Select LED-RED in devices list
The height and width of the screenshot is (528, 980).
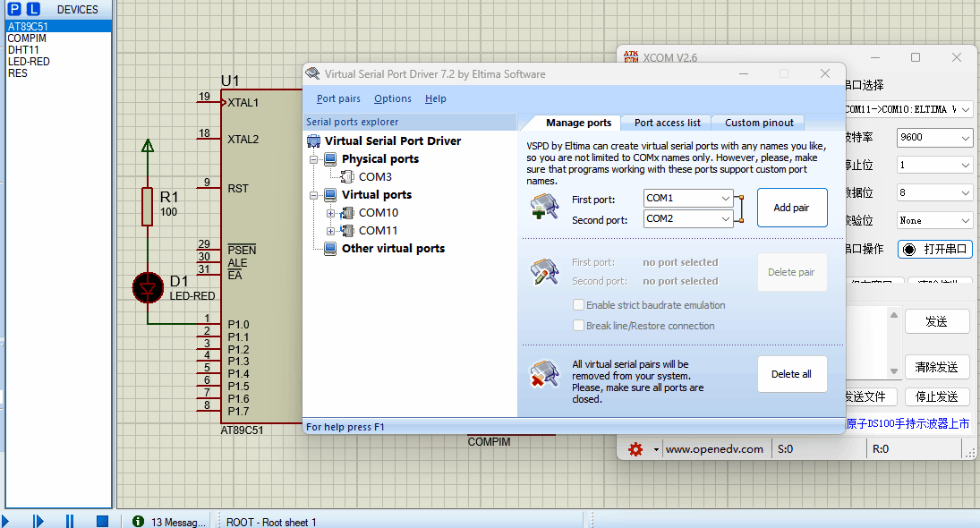59,61
